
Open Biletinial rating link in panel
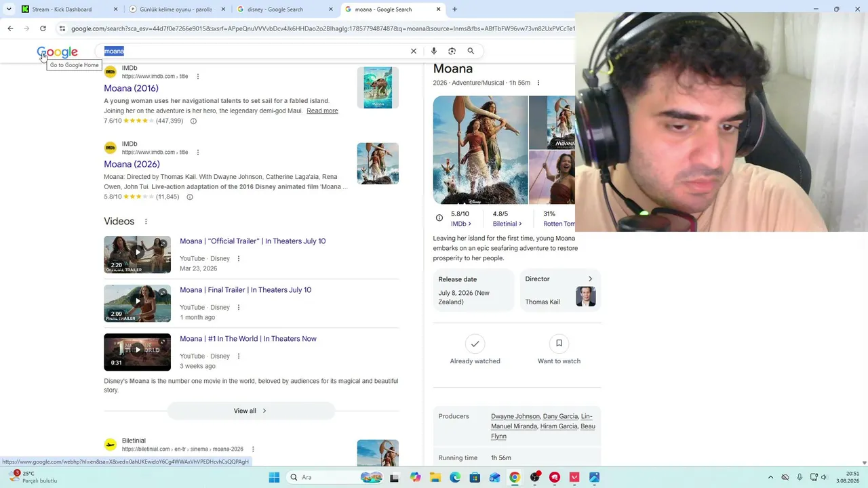point(507,224)
